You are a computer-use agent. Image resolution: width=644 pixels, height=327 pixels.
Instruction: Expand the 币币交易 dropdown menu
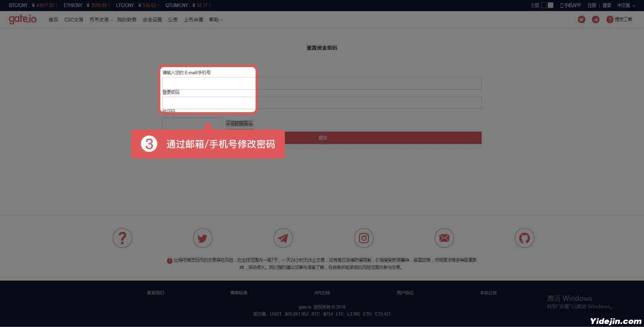point(101,20)
